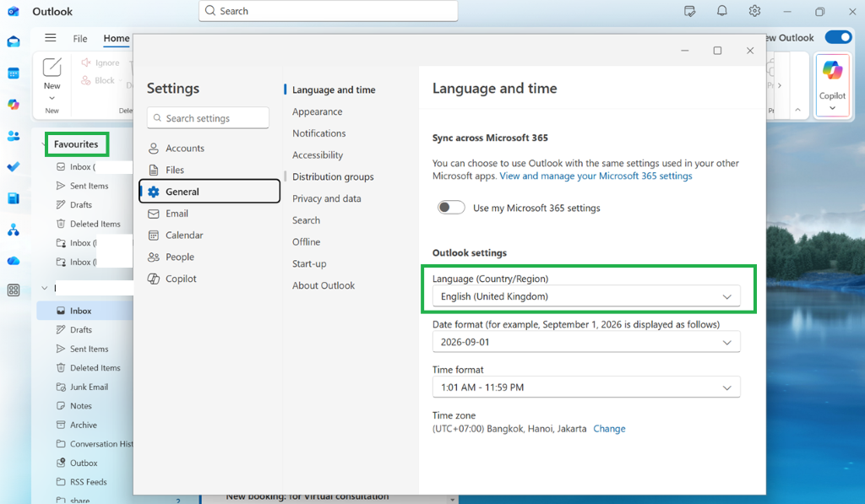Open the More apps grid icon
865x504 pixels.
coord(14,290)
